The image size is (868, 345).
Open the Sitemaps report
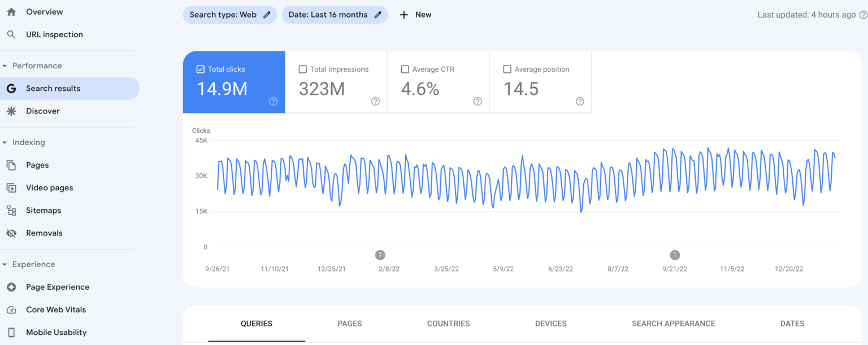[x=44, y=210]
